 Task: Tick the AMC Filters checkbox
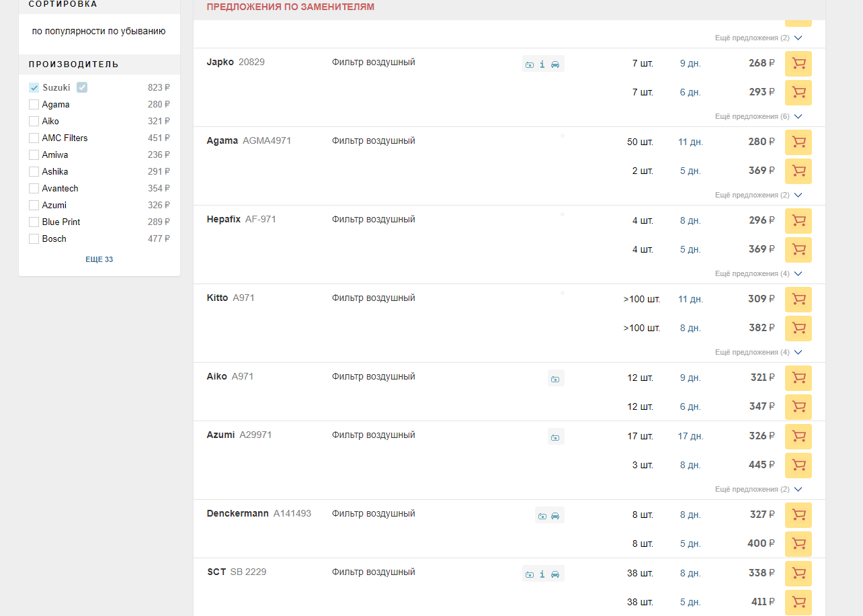(34, 138)
